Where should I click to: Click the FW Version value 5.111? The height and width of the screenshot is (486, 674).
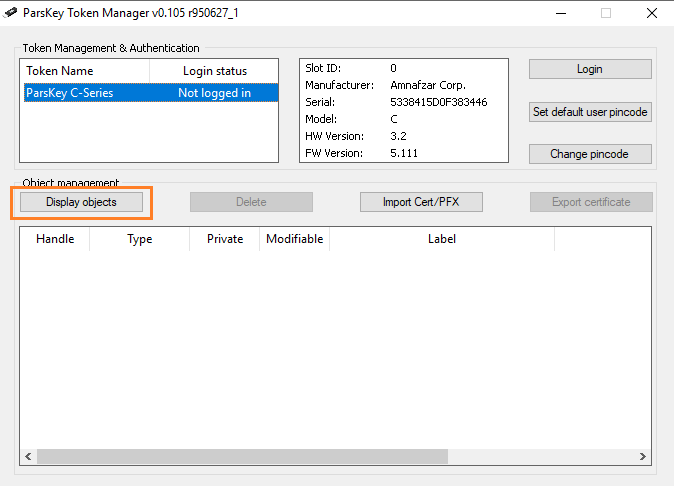pos(404,153)
